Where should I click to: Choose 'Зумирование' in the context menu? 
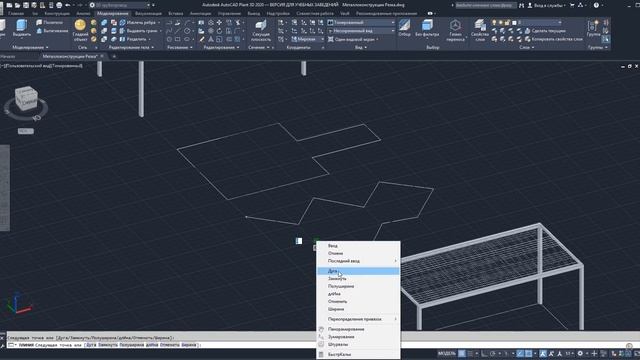[358, 337]
